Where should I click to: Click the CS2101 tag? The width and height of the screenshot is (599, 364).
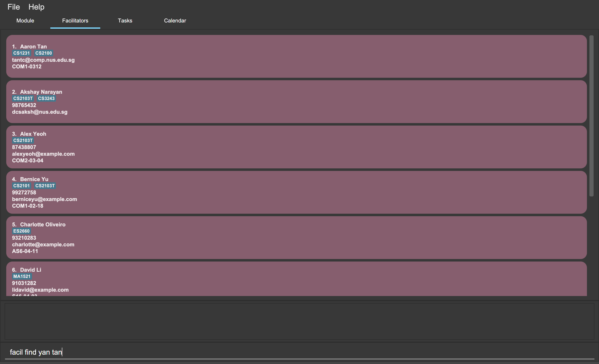(21, 186)
